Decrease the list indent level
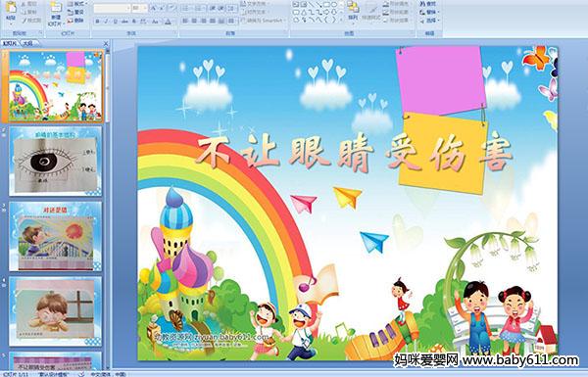The height and width of the screenshot is (377, 588). [x=213, y=8]
